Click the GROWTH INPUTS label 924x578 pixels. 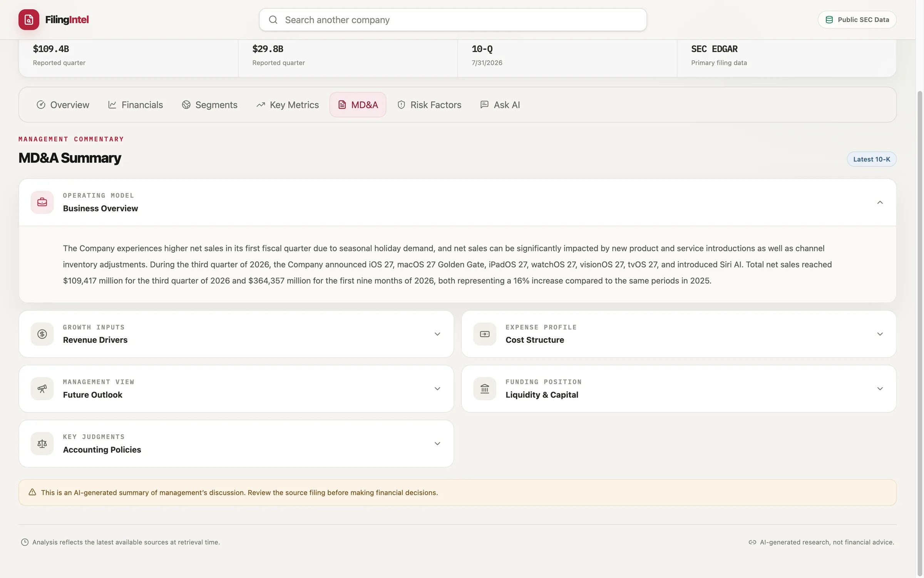(94, 327)
